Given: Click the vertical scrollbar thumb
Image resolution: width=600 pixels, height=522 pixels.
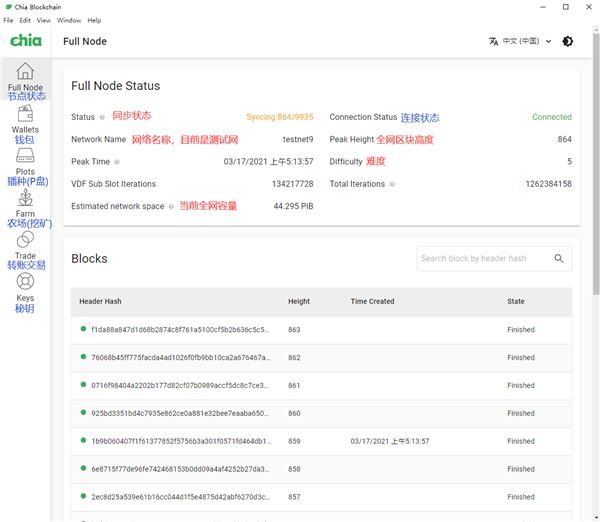Looking at the screenshot, I should (596, 165).
